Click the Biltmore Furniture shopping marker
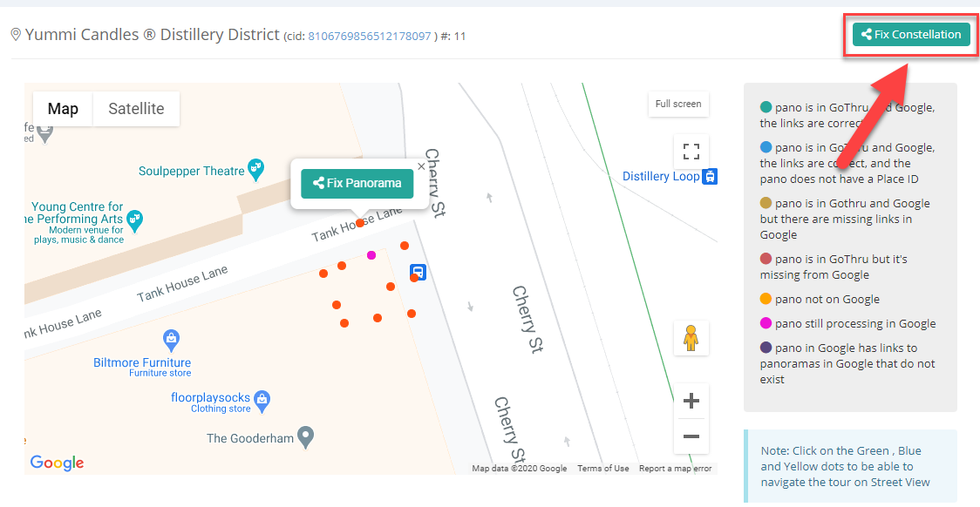The image size is (980, 507). [171, 341]
